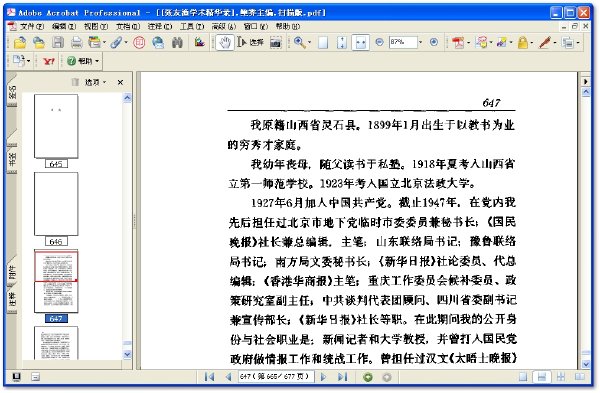Image resolution: width=600 pixels, height=393 pixels.
Task: Open the 文档 Document menu
Action: point(128,26)
